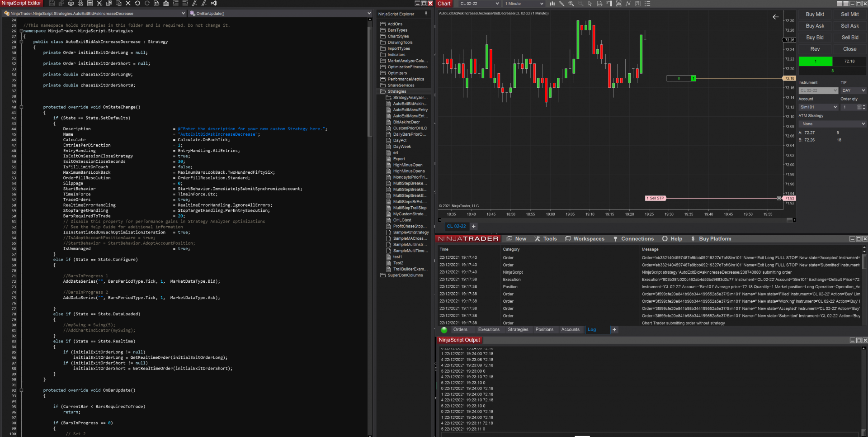Open the Indicators folder in NinjaScript Explorer
This screenshot has height=437, width=868.
point(396,55)
